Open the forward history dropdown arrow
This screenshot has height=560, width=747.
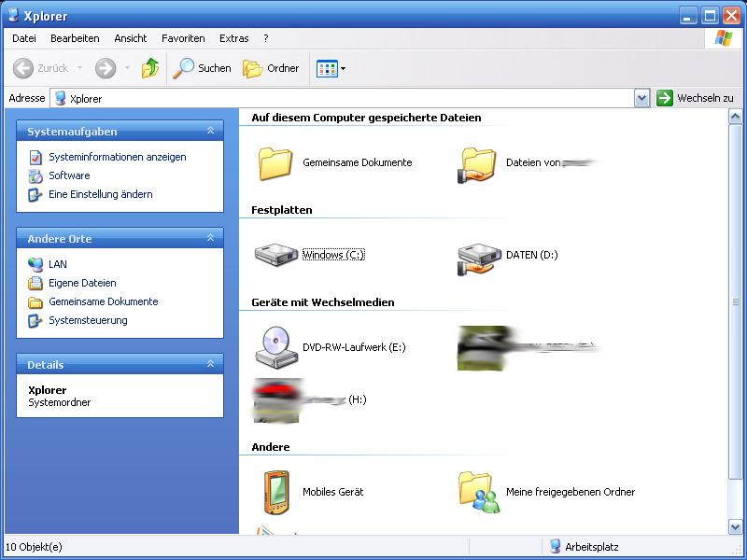127,68
